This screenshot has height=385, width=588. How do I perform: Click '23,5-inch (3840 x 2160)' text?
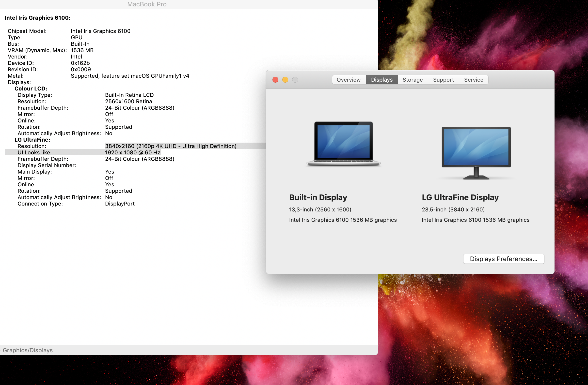(x=453, y=209)
